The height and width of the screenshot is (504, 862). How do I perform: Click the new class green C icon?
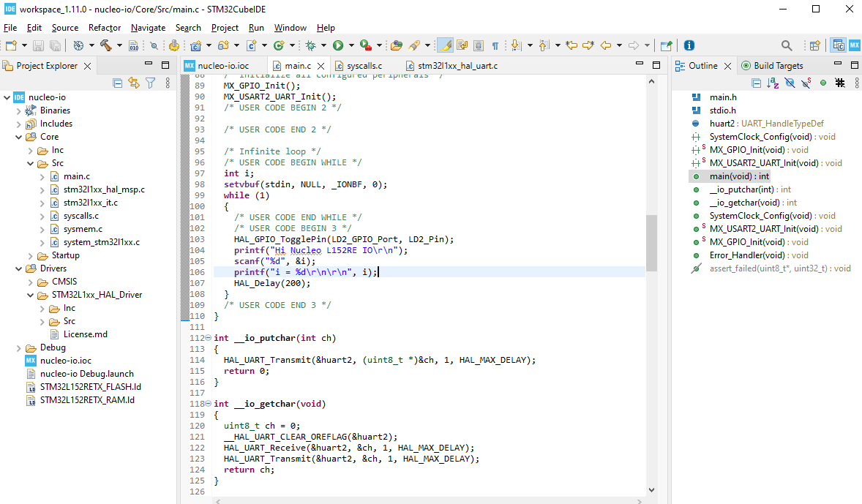(280, 45)
